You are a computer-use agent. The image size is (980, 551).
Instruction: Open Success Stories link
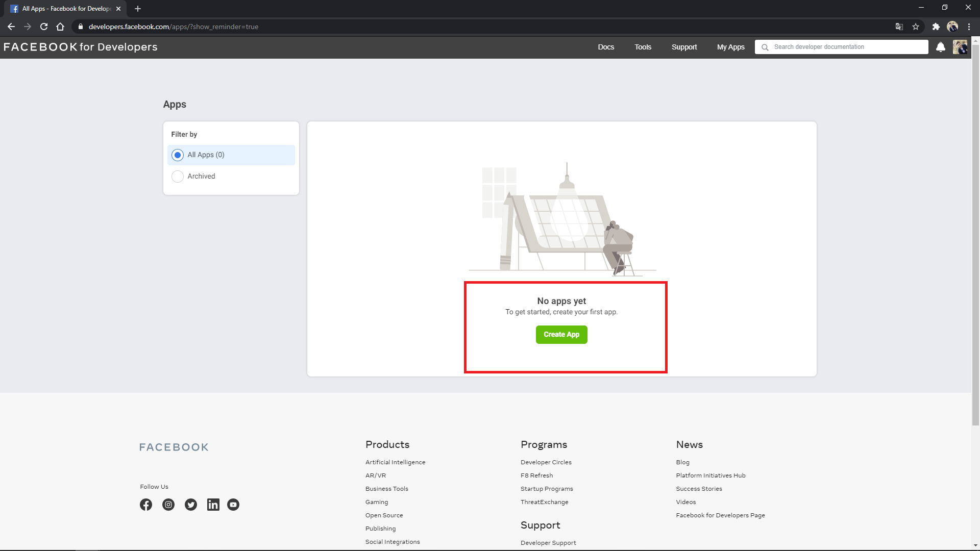pos(699,489)
